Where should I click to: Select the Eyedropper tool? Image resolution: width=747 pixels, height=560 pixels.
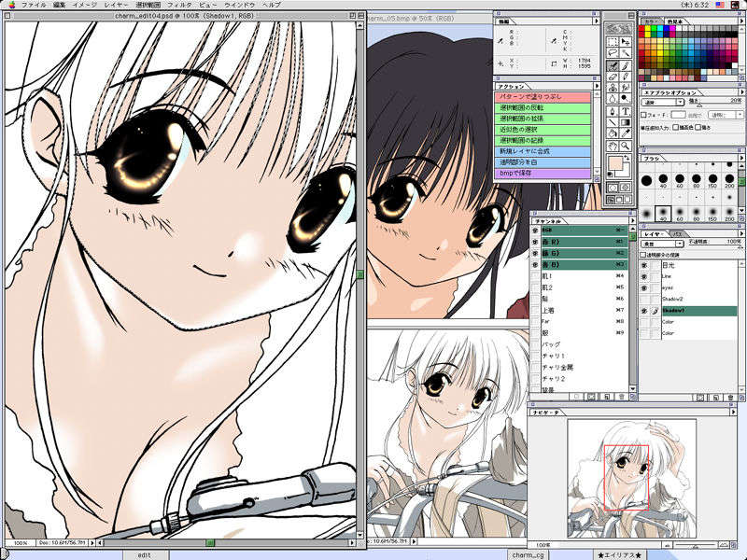pyautogui.click(x=626, y=133)
